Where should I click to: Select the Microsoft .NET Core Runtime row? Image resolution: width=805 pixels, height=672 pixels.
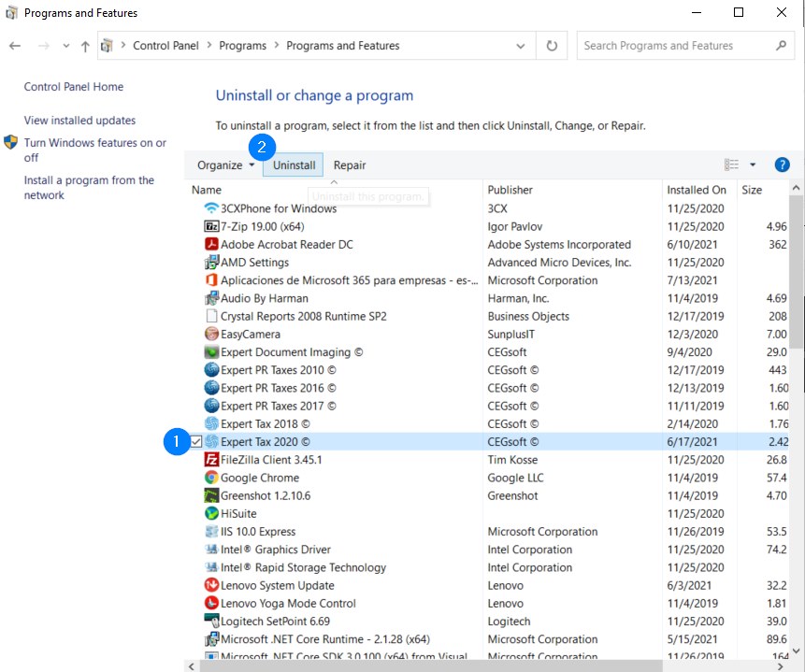click(489, 639)
